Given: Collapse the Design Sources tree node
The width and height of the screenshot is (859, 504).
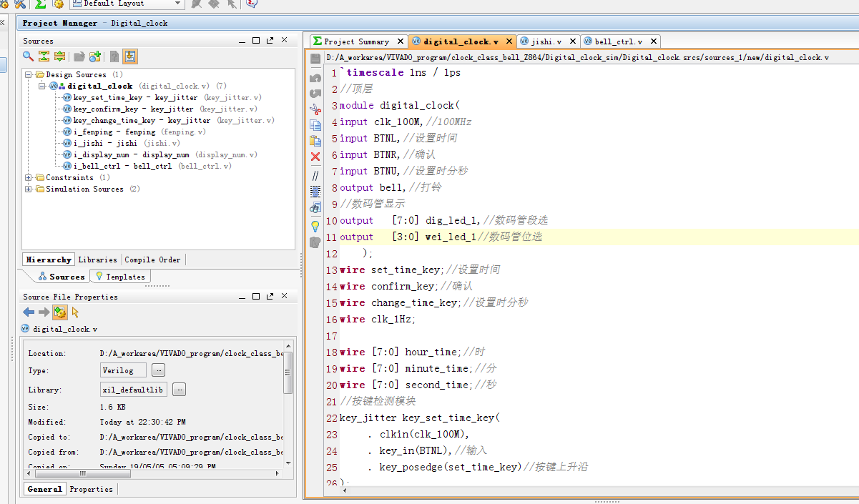Looking at the screenshot, I should coord(29,74).
